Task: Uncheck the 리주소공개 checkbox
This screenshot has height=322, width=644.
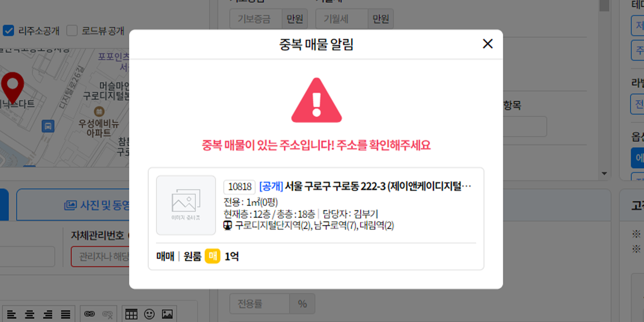Action: pos(8,31)
